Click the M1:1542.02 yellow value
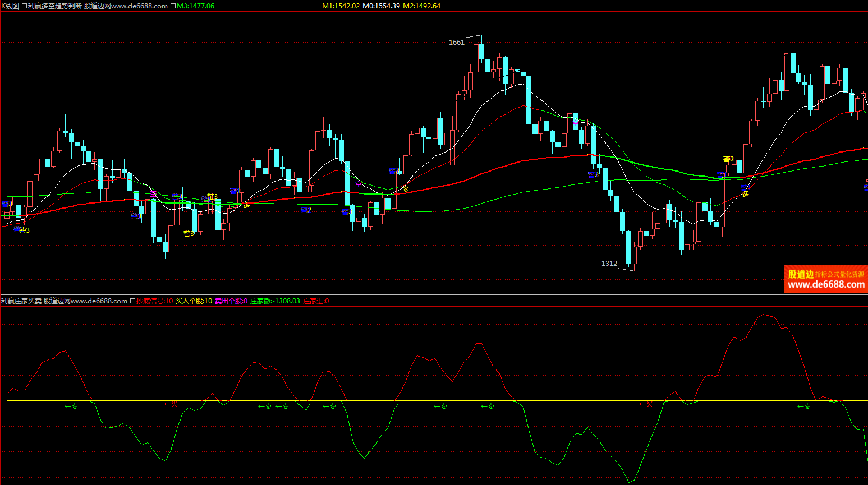The height and width of the screenshot is (485, 868). [341, 6]
